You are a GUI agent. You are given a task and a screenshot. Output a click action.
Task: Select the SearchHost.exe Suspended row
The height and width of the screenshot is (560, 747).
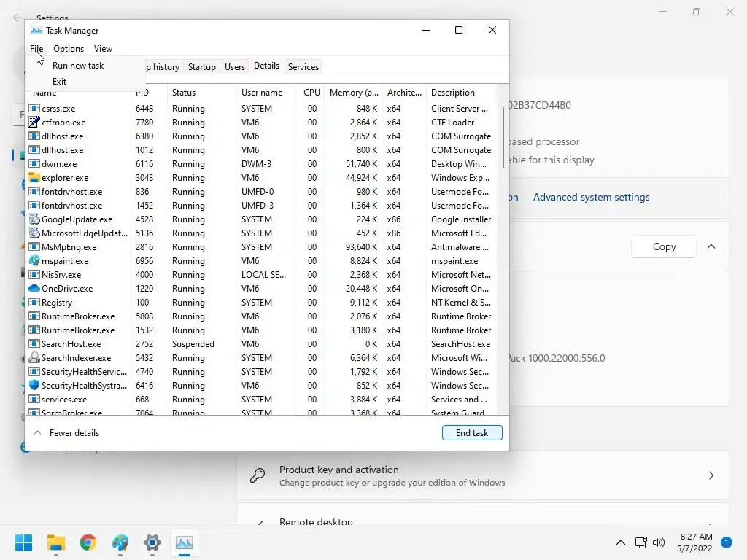click(x=262, y=344)
